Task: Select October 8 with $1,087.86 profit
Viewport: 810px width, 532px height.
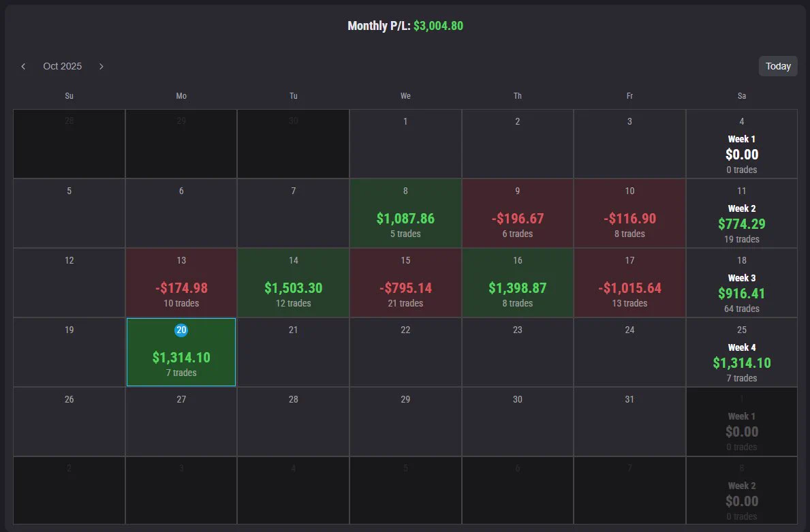Action: [405, 213]
